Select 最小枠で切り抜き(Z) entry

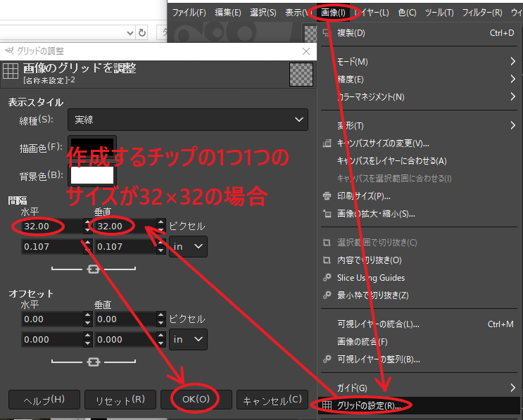click(419, 295)
